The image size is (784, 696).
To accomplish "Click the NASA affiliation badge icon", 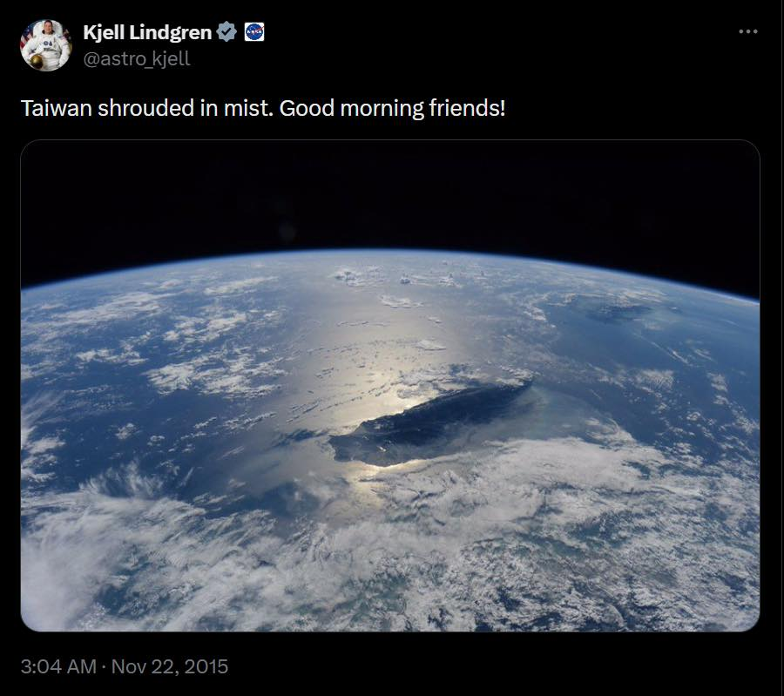I will tap(254, 32).
